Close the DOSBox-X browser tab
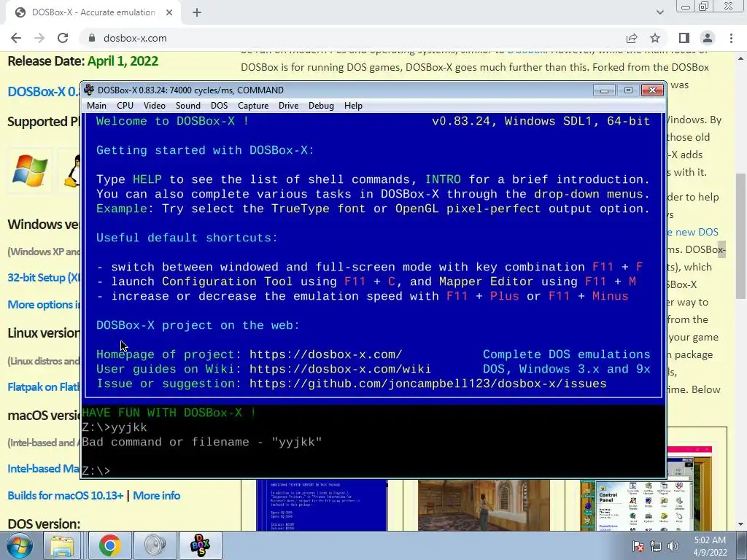Image resolution: width=747 pixels, height=560 pixels. pyautogui.click(x=169, y=12)
